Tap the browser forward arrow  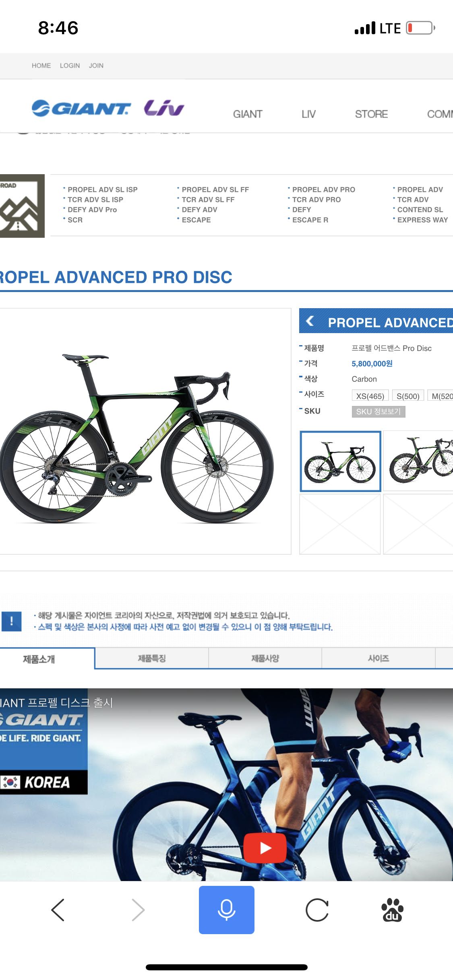[138, 910]
